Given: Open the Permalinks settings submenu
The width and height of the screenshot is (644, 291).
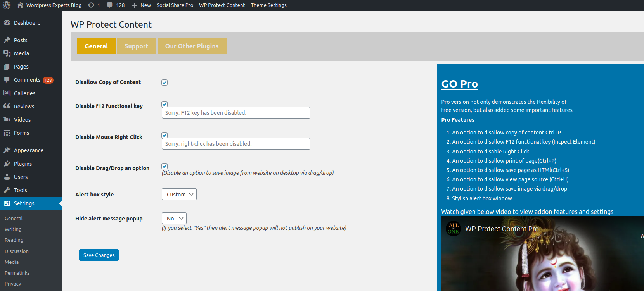Looking at the screenshot, I should click(x=17, y=273).
